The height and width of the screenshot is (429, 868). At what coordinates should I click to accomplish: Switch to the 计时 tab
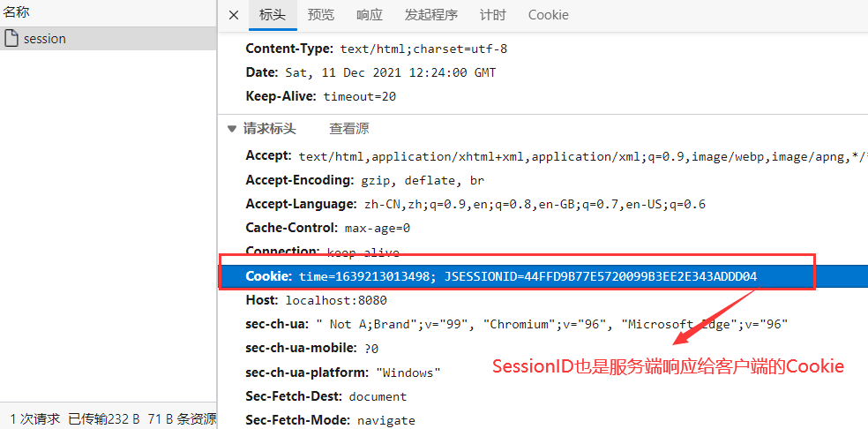tap(493, 15)
